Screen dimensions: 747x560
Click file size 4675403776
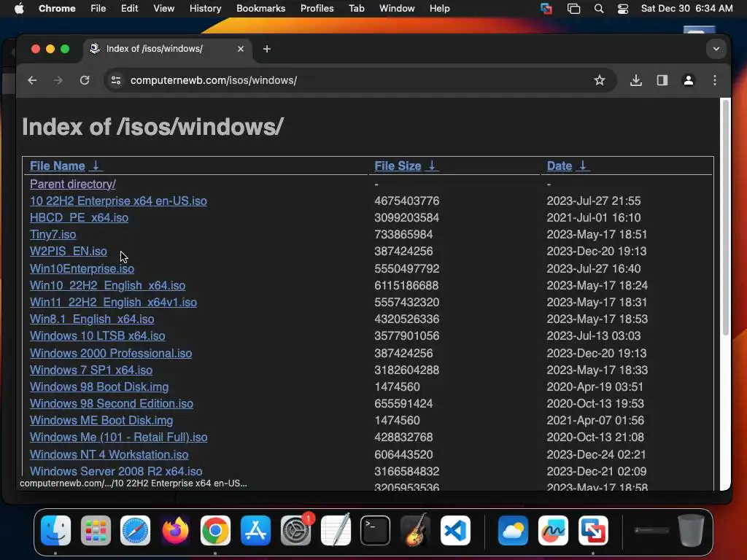(x=407, y=201)
